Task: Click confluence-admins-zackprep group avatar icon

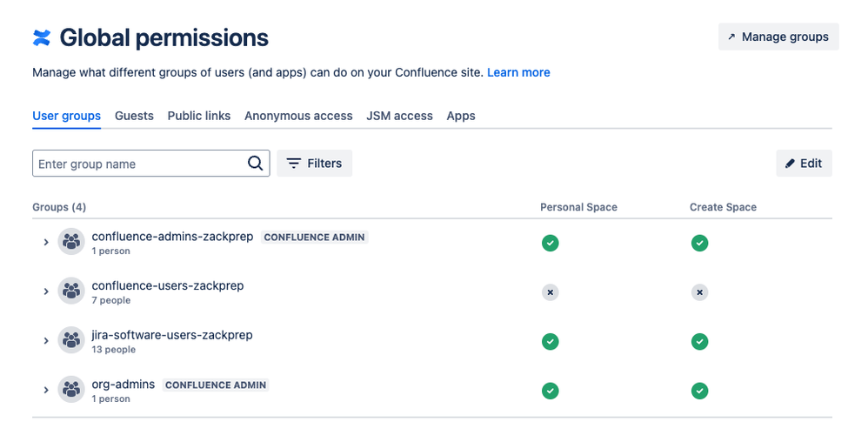Action: 71,242
